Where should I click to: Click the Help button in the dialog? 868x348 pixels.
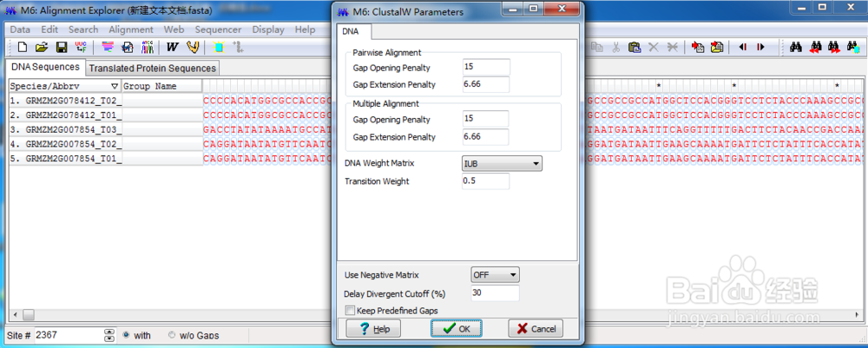[x=373, y=328]
